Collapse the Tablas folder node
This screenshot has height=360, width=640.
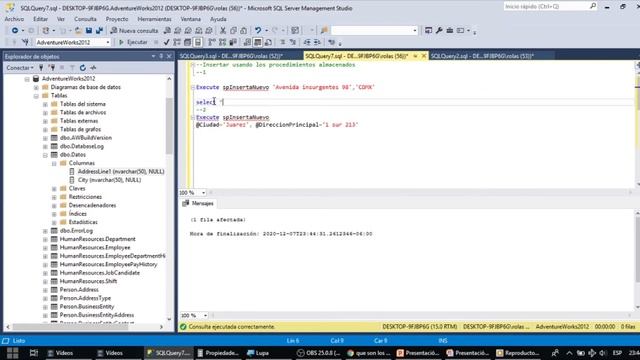[x=36, y=96]
